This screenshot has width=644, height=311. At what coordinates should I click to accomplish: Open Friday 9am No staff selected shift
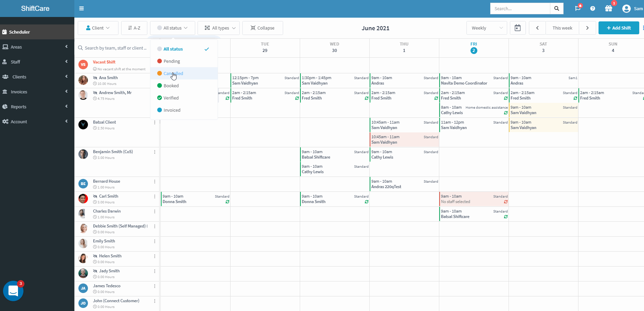(x=474, y=199)
